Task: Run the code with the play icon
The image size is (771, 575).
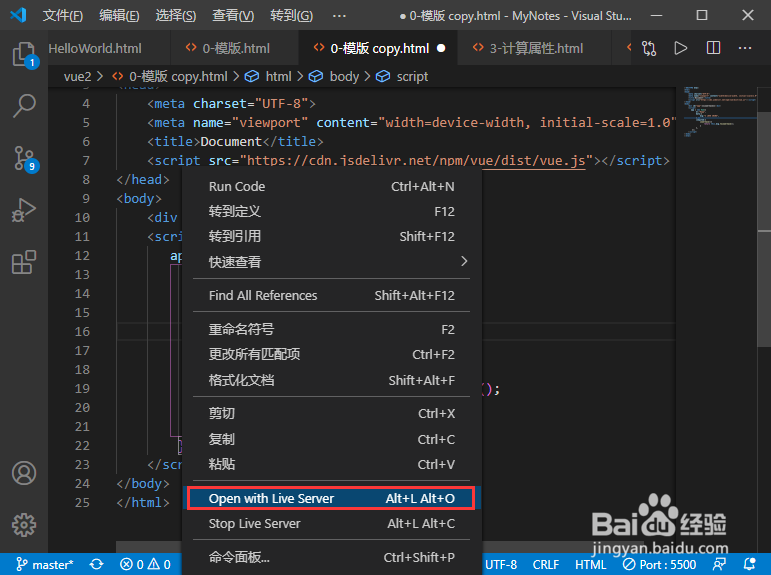Action: 681,48
